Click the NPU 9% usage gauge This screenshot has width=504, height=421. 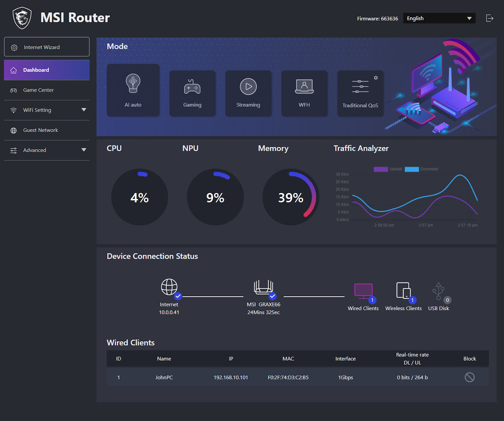tap(215, 197)
